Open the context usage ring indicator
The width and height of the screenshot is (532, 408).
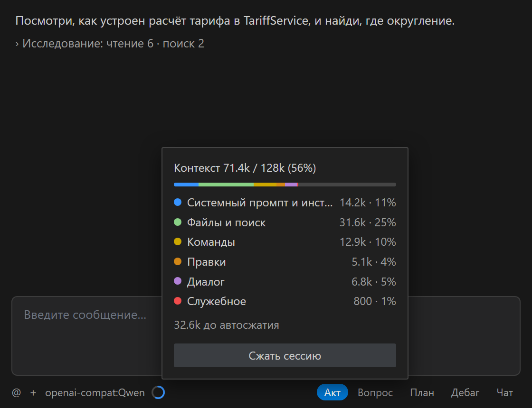tap(158, 392)
